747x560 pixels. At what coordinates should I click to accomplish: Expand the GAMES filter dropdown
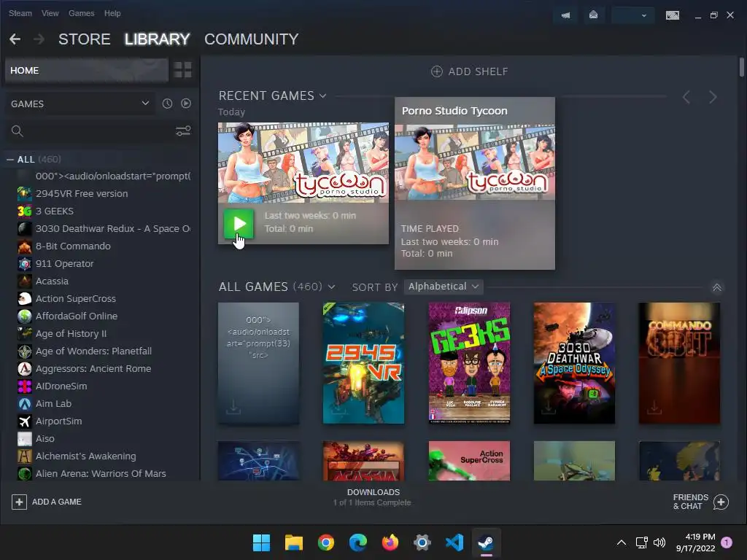(x=80, y=104)
